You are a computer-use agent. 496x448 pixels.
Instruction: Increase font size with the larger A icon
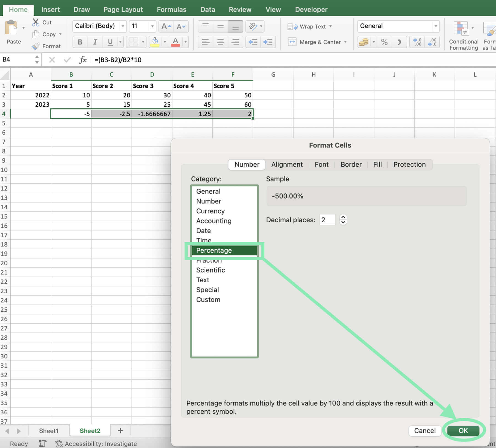coord(166,26)
